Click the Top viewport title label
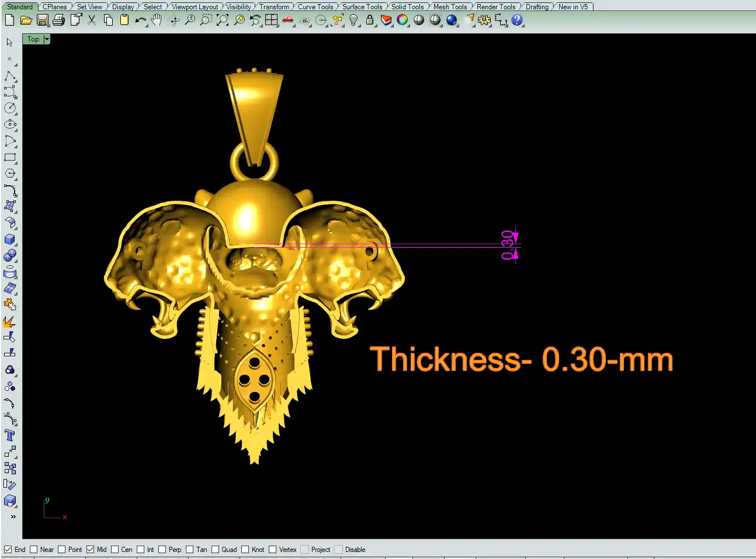 (x=33, y=39)
